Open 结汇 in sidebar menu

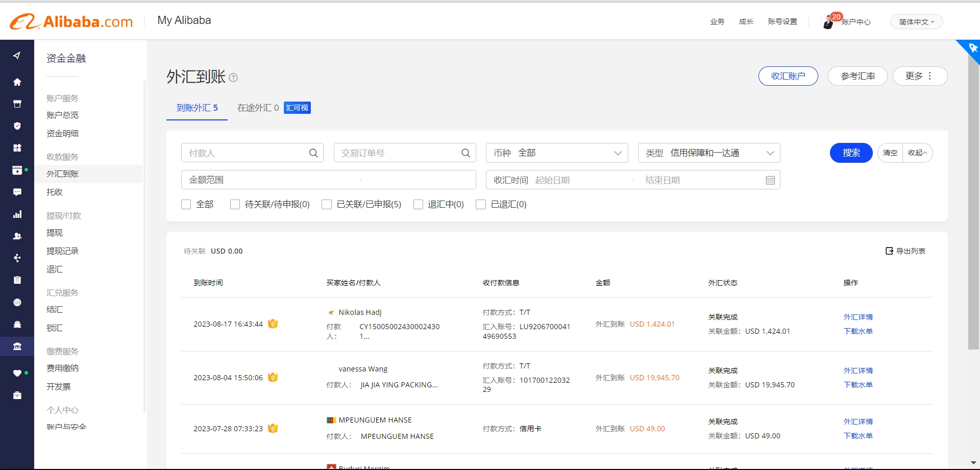pyautogui.click(x=55, y=310)
